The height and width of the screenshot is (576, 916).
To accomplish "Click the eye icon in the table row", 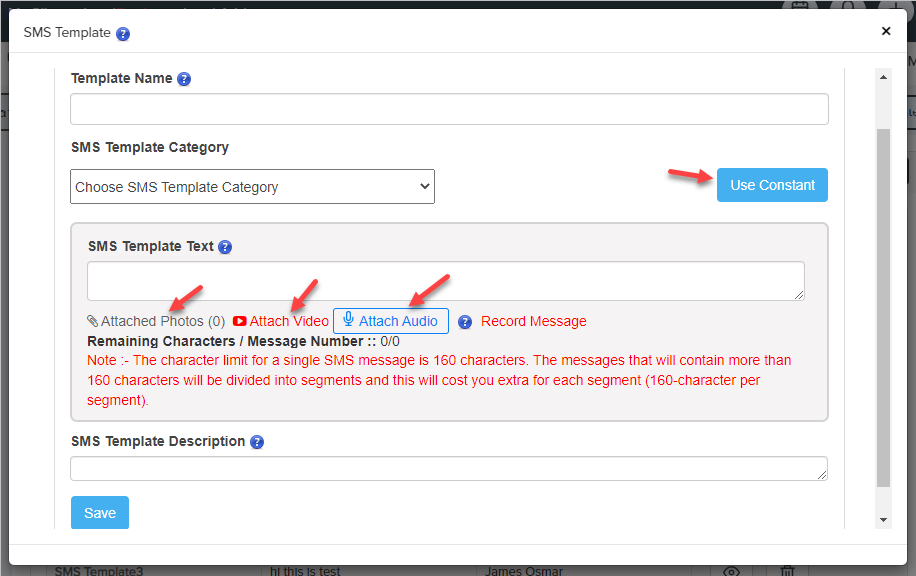I will click(731, 571).
